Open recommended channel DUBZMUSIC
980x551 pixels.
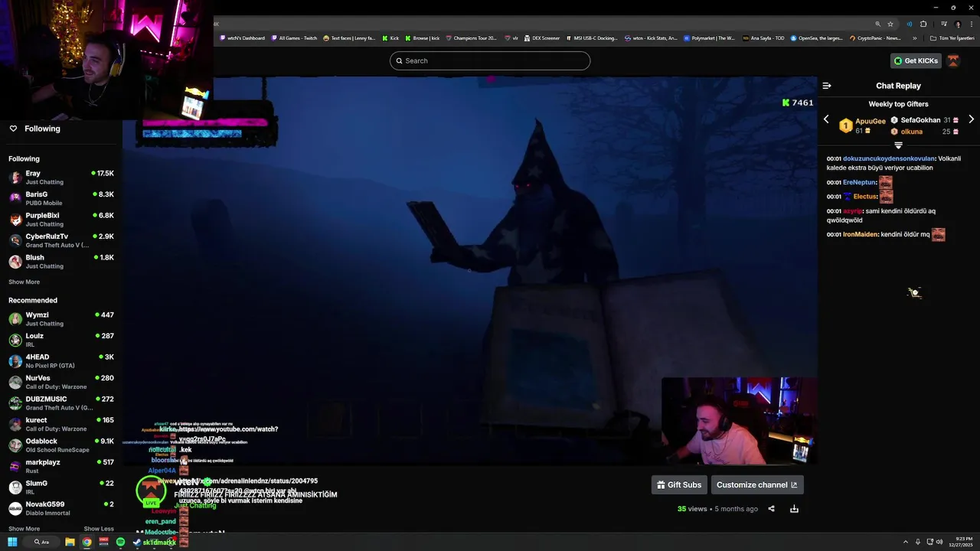pos(61,403)
